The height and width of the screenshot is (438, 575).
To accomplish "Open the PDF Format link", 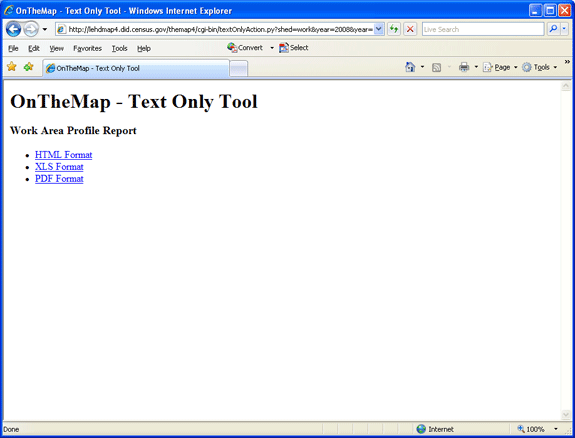I will (59, 179).
